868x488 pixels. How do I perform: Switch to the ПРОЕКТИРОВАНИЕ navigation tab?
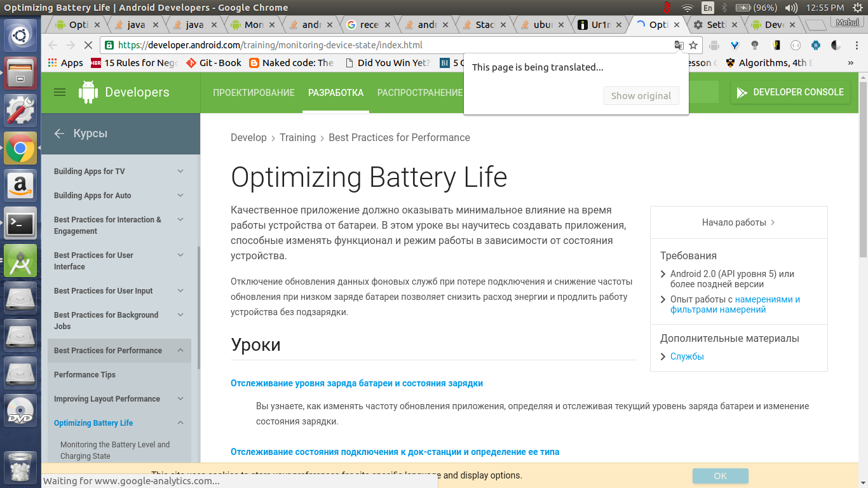coord(254,93)
